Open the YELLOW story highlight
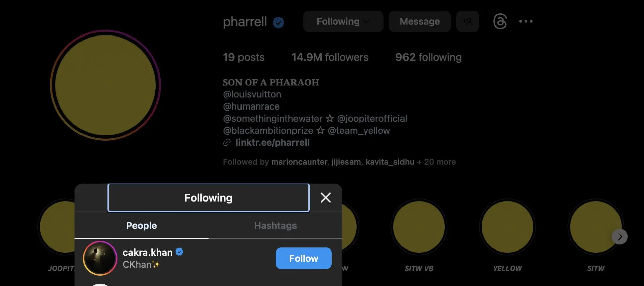 [x=507, y=227]
